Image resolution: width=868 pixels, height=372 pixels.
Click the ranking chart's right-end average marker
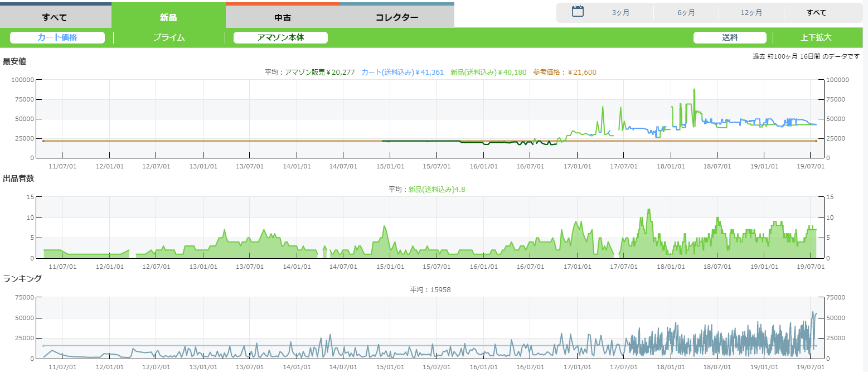click(816, 346)
